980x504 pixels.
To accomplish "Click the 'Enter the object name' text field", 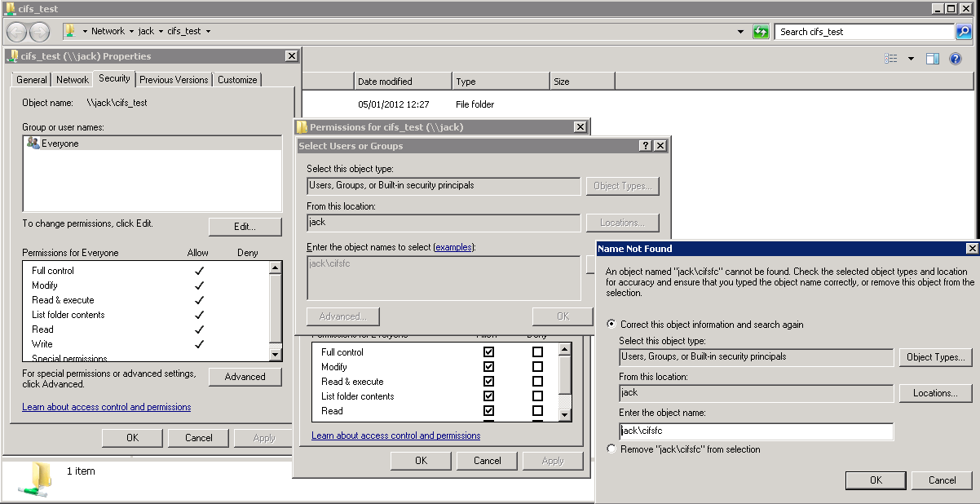I will 756,431.
